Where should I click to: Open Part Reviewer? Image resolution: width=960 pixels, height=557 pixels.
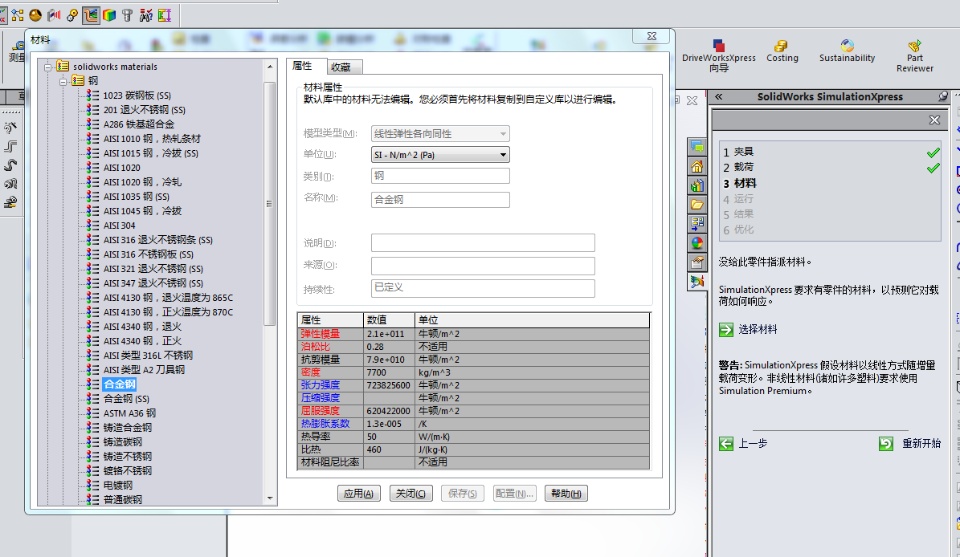click(x=915, y=56)
